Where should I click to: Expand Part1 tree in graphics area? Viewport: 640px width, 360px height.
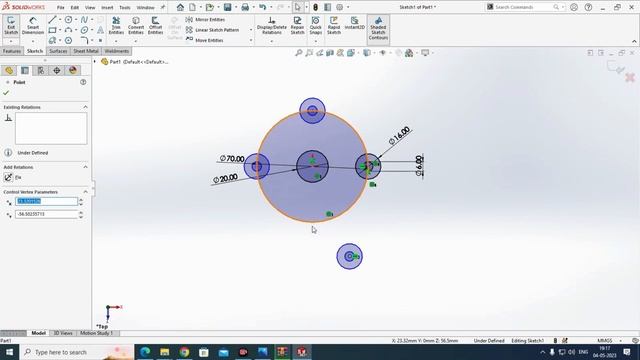point(95,62)
